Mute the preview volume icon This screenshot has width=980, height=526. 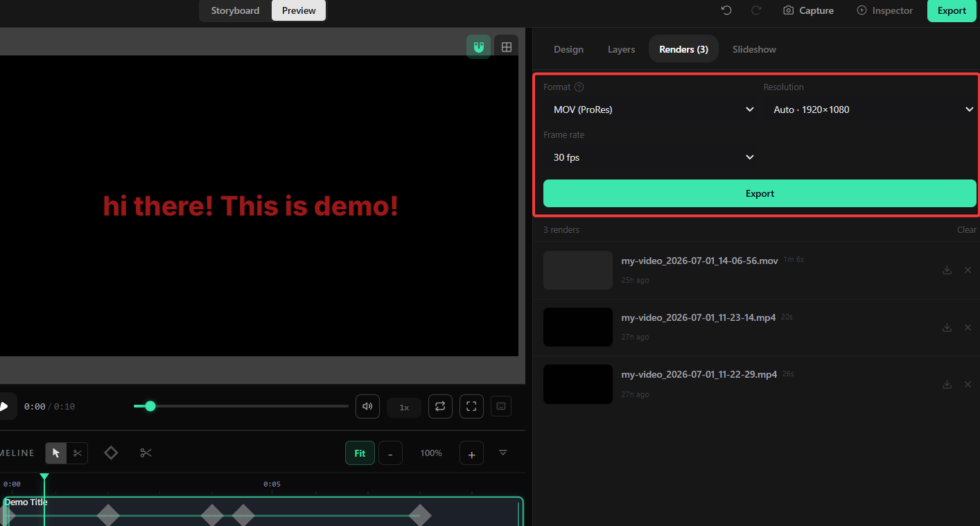(367, 407)
